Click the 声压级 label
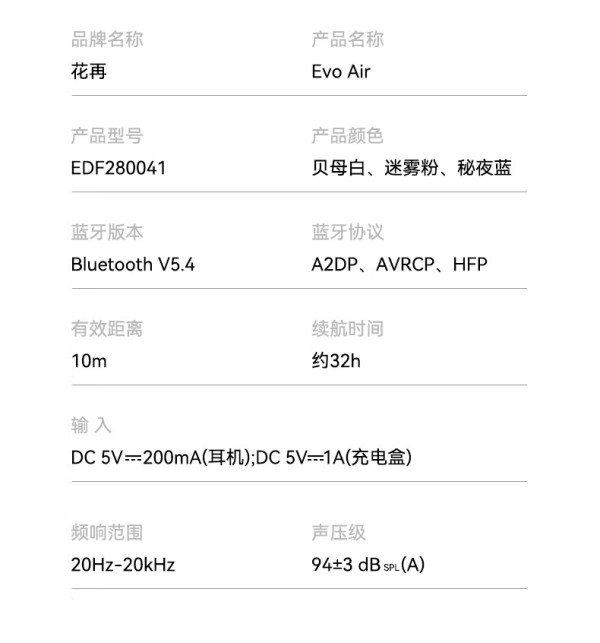The height and width of the screenshot is (643, 600). click(338, 532)
